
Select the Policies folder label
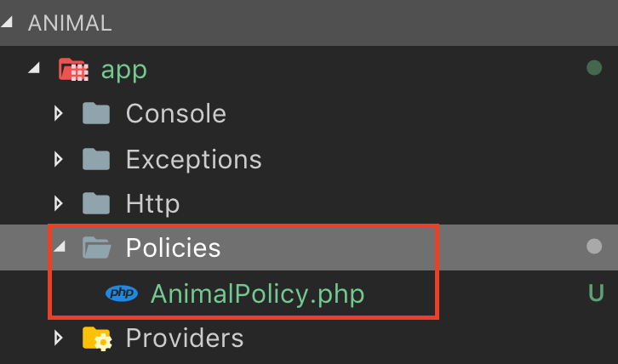pyautogui.click(x=174, y=247)
